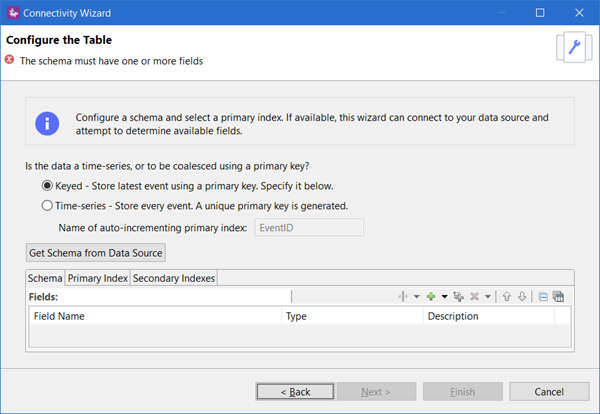
Task: Move selected field down with arrow icon
Action: coord(522,297)
